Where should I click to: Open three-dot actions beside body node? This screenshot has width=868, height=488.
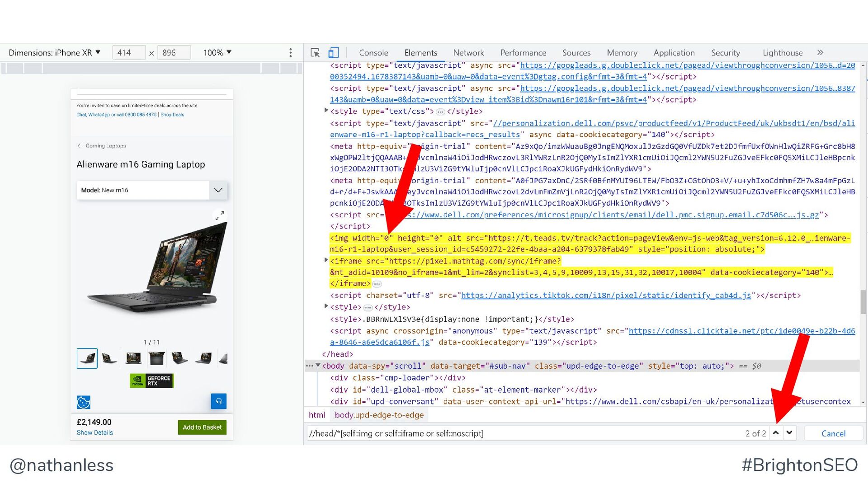click(x=309, y=366)
